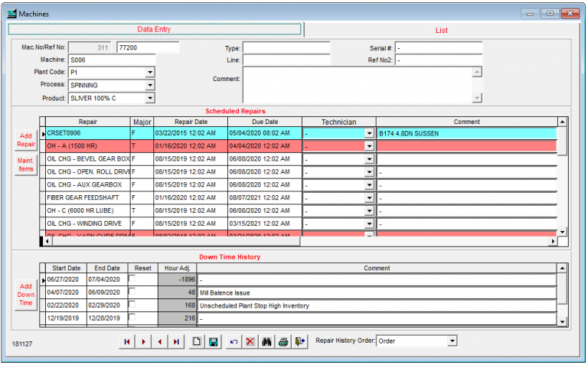Viewport: 588px width, 365px height.
Task: Click the Add Repair button
Action: coord(26,140)
